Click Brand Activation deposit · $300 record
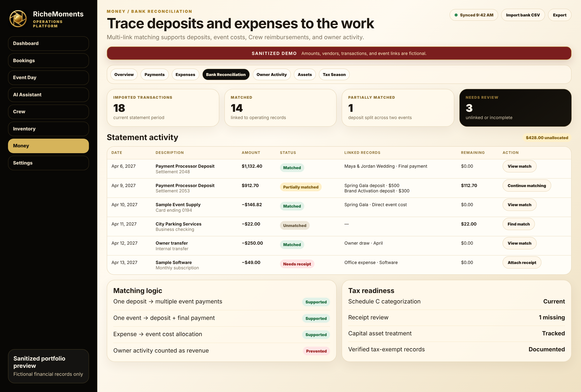581x392 pixels. 376,191
